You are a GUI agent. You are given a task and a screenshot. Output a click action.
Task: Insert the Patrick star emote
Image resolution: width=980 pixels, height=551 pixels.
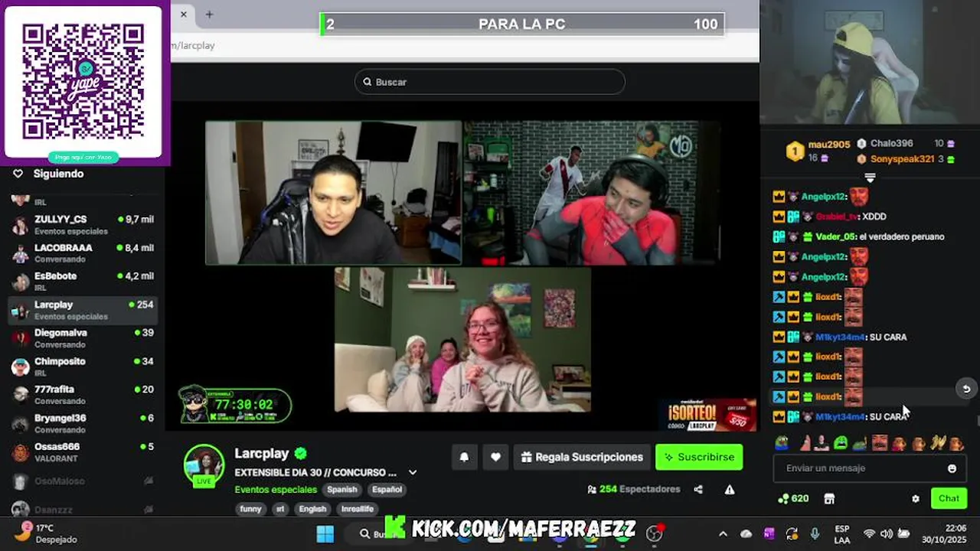(805, 442)
